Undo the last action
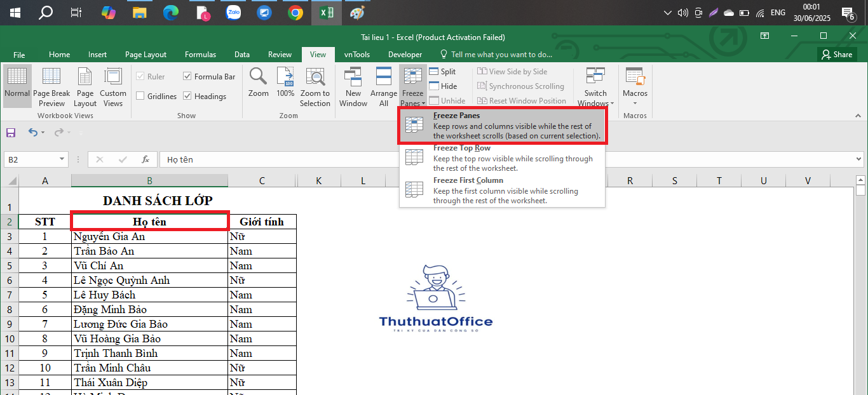This screenshot has width=868, height=395. [32, 133]
